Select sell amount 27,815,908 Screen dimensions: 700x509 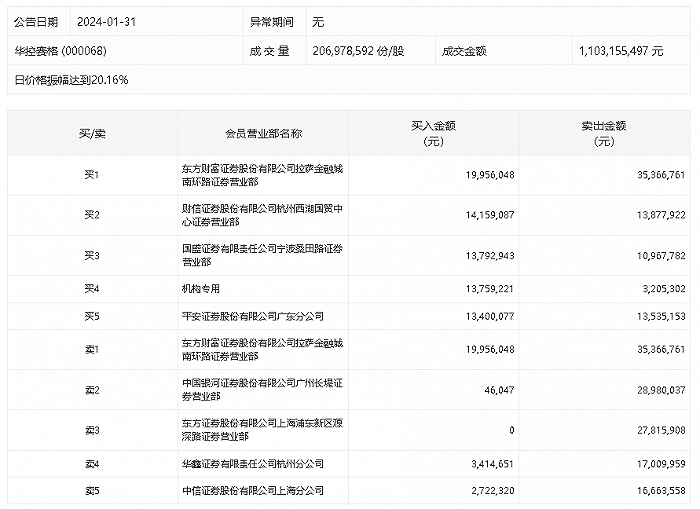tap(661, 430)
